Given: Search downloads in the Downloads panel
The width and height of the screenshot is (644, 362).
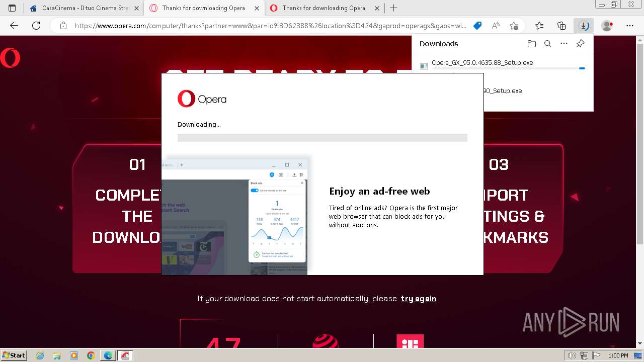Looking at the screenshot, I should click(548, 44).
